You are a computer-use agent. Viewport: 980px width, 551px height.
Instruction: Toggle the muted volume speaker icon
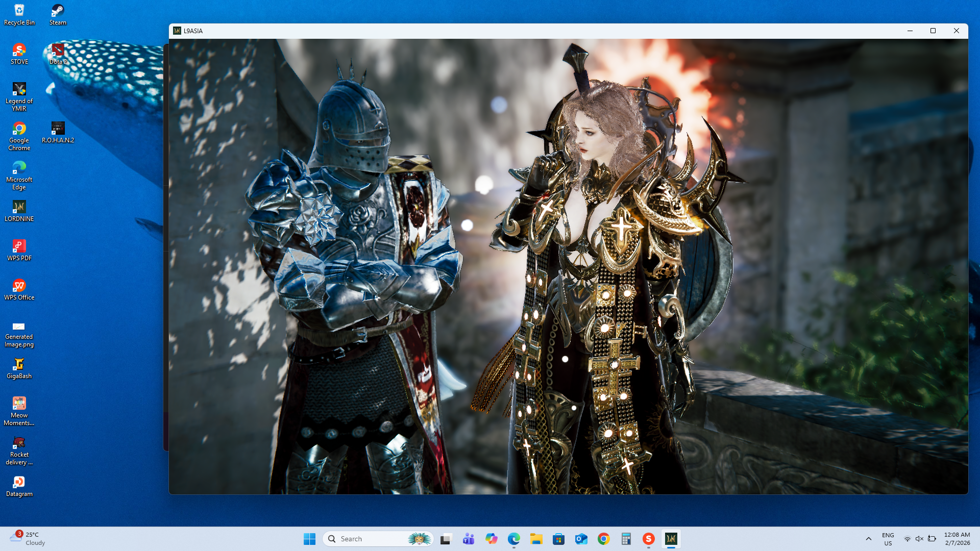pyautogui.click(x=919, y=539)
